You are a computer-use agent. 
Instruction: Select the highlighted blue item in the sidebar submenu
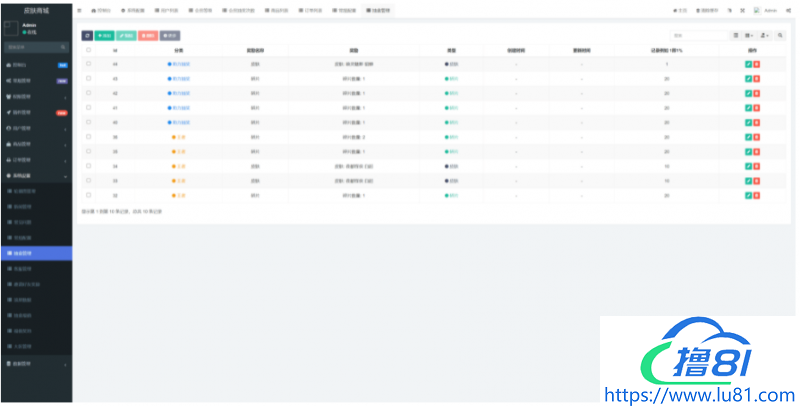tap(36, 253)
